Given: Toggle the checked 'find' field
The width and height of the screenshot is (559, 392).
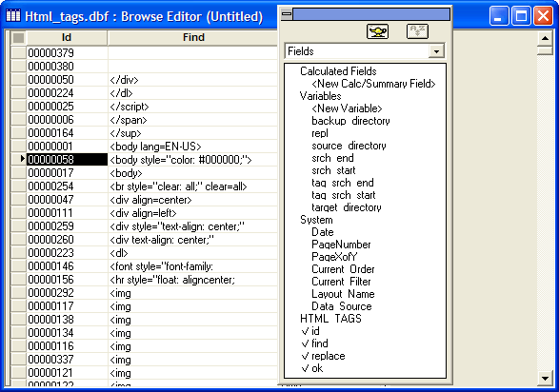Looking at the screenshot, I should coord(314,343).
